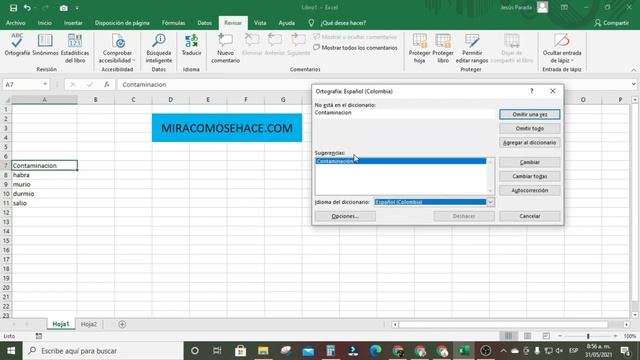Open the Datos tab
The height and width of the screenshot is (360, 640).
click(204, 23)
